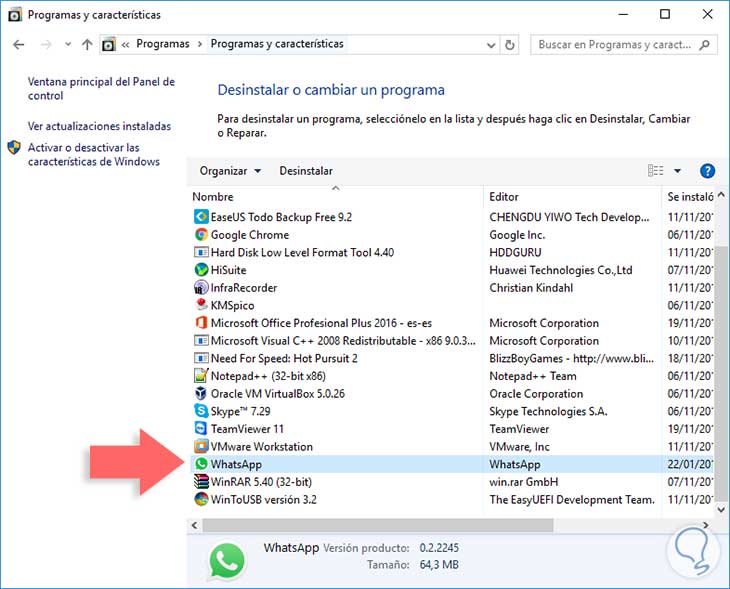This screenshot has width=730, height=589.
Task: Go back with the left arrow
Action: pos(19,45)
